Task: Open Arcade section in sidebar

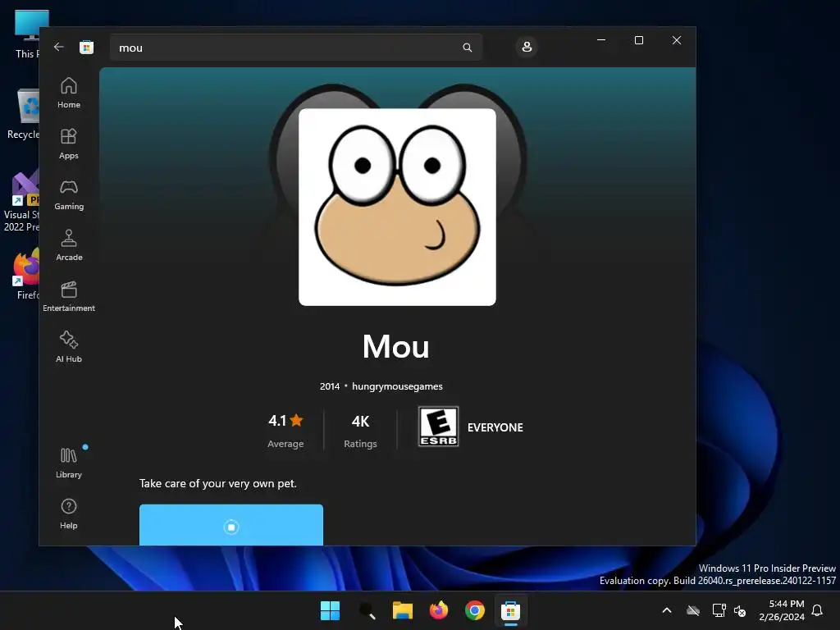Action: (69, 245)
